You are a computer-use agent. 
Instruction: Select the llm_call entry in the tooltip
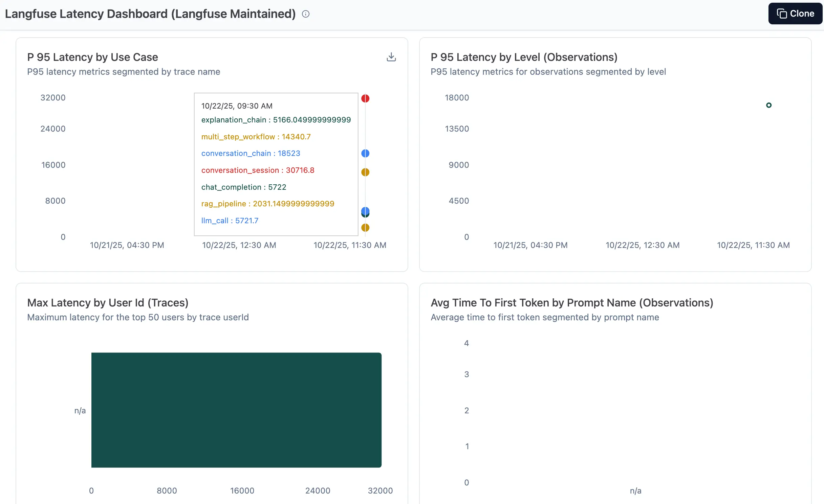pyautogui.click(x=230, y=220)
